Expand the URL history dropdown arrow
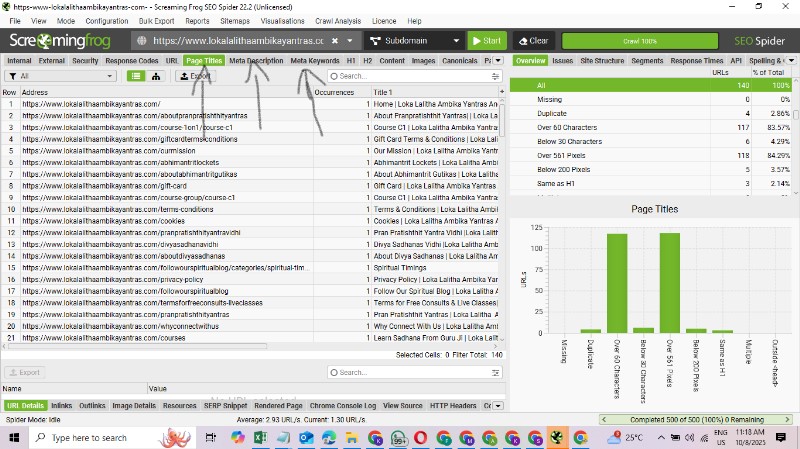This screenshot has width=800, height=449. pyautogui.click(x=351, y=41)
